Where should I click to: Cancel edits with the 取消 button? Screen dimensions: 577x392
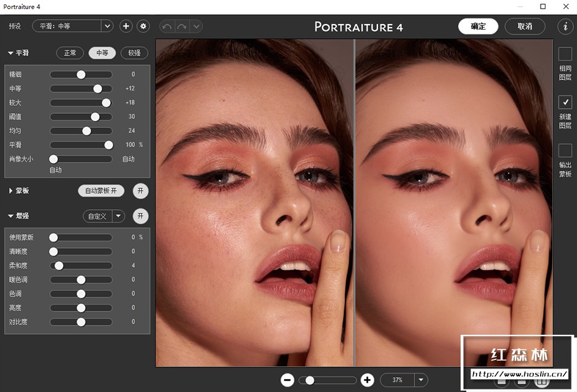pos(525,26)
